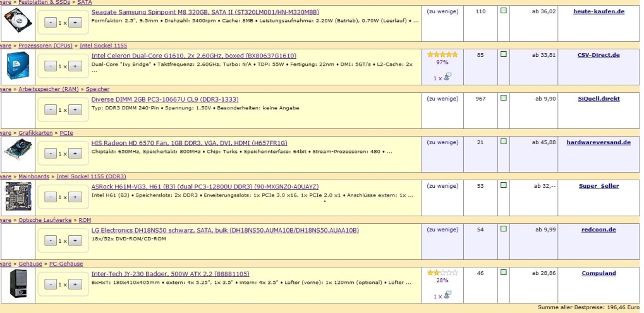Open the Diverse DIMM 2GB PC3-10667U product link
This screenshot has height=313, width=644.
coord(165,99)
